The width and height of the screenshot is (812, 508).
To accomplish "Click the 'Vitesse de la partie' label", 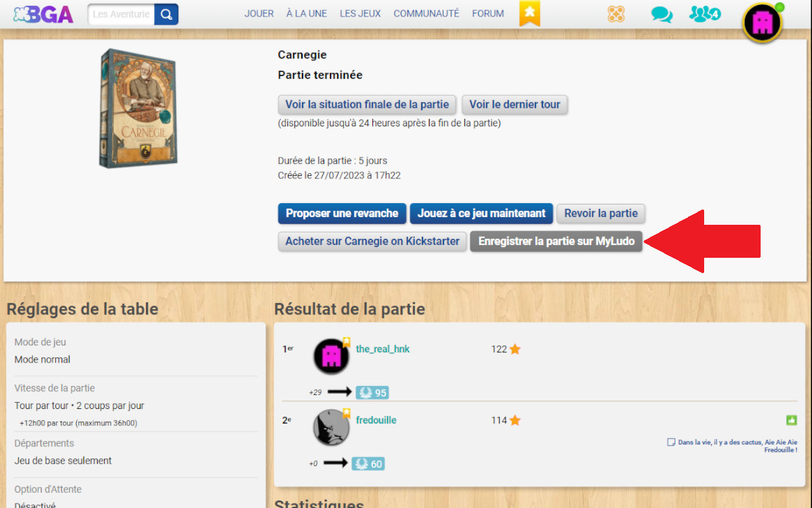I will (55, 388).
